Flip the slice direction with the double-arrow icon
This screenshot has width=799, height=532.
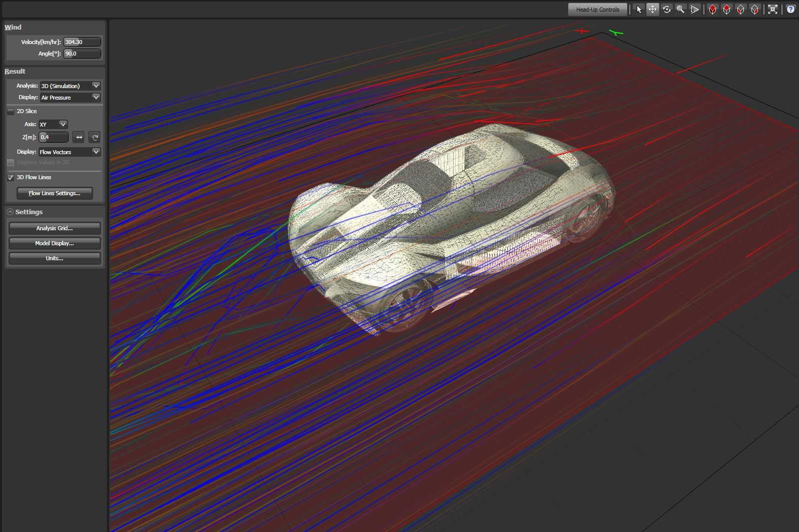coord(79,137)
